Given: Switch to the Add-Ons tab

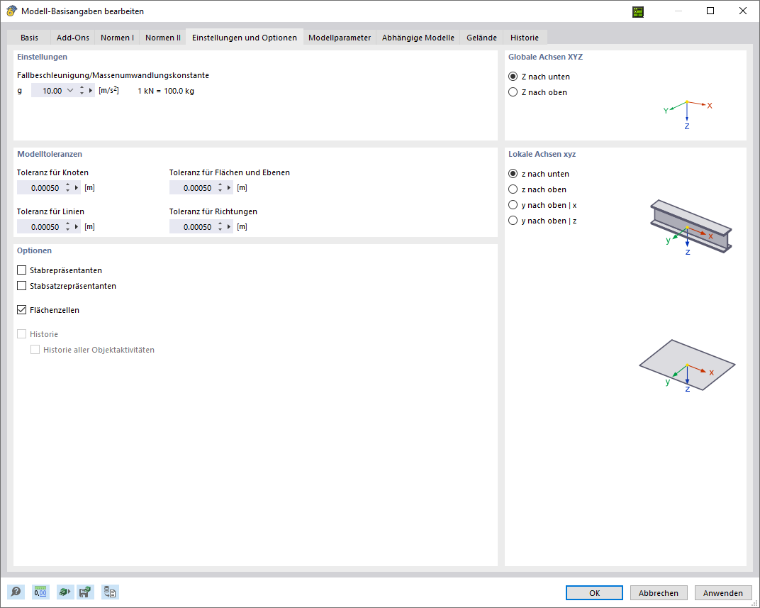Looking at the screenshot, I should pyautogui.click(x=73, y=37).
